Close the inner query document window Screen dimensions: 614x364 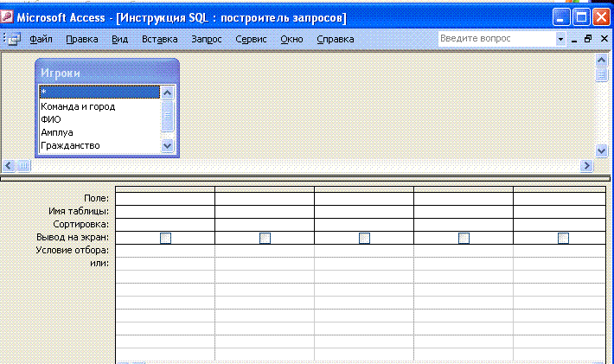coord(604,39)
